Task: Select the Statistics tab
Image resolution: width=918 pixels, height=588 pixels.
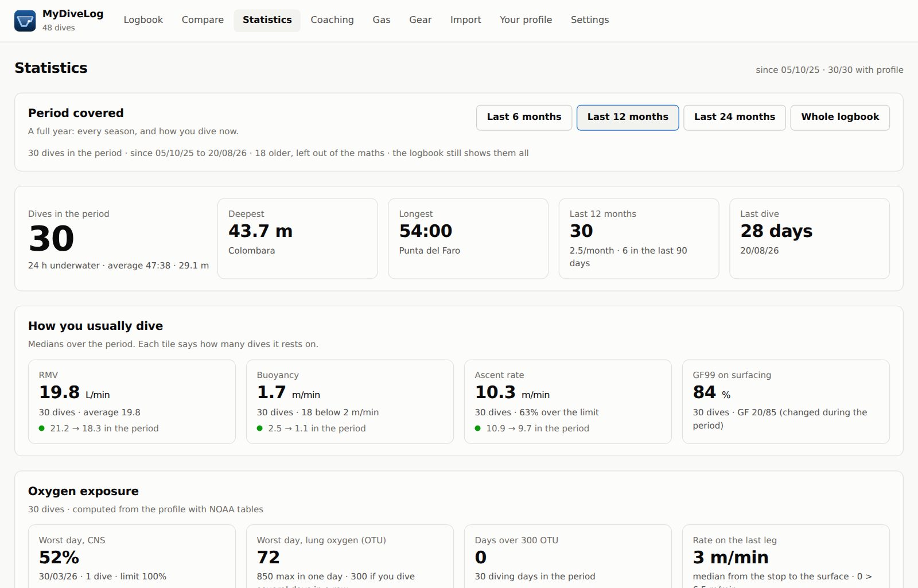Action: [x=267, y=20]
